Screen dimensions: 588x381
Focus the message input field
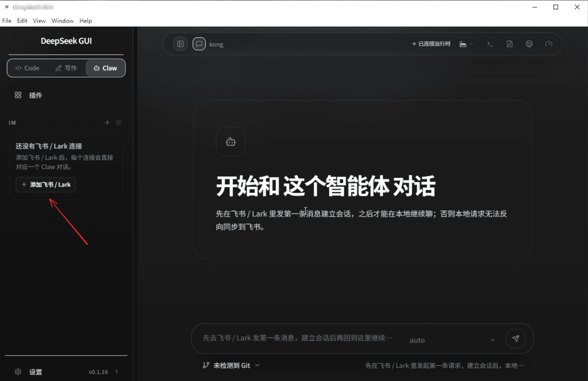[x=298, y=338]
